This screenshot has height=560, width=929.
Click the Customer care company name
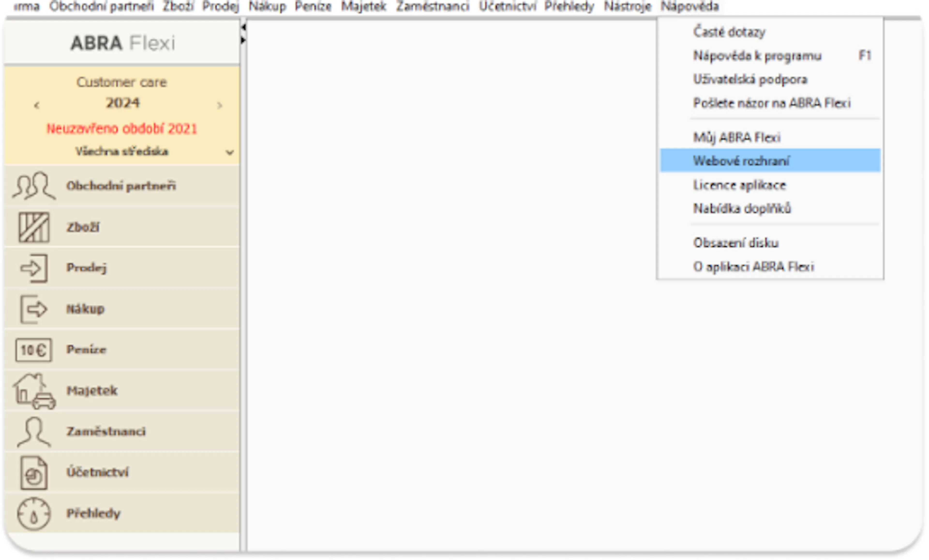[121, 82]
